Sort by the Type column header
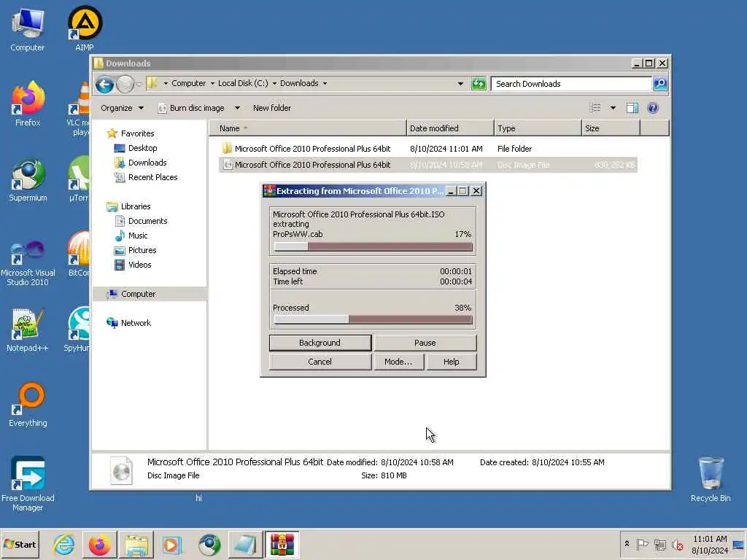This screenshot has height=560, width=747. pos(538,128)
